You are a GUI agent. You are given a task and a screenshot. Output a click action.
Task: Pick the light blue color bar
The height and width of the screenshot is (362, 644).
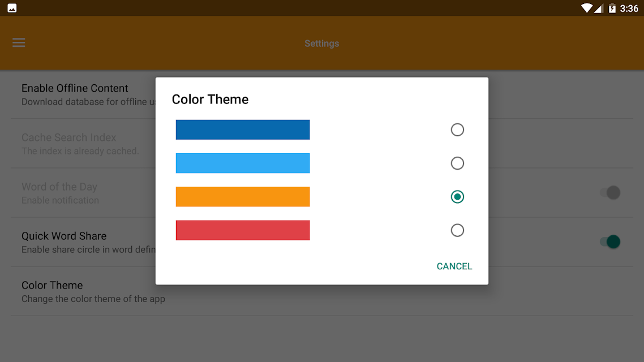243,163
